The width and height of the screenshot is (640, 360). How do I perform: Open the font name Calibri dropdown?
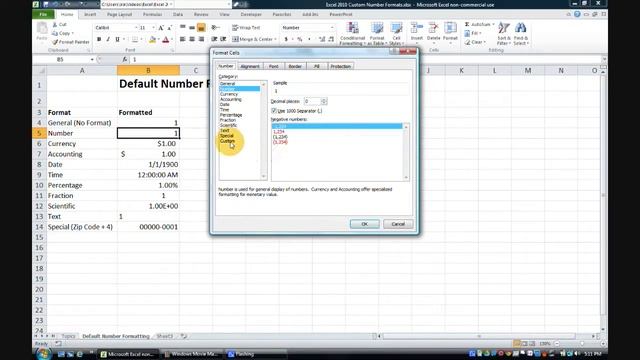pos(136,28)
